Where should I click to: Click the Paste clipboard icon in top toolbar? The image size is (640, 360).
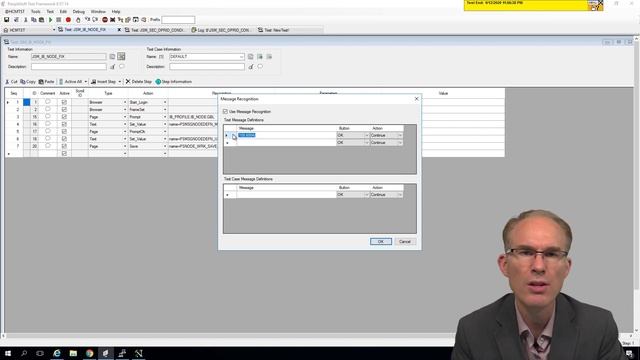click(x=41, y=20)
